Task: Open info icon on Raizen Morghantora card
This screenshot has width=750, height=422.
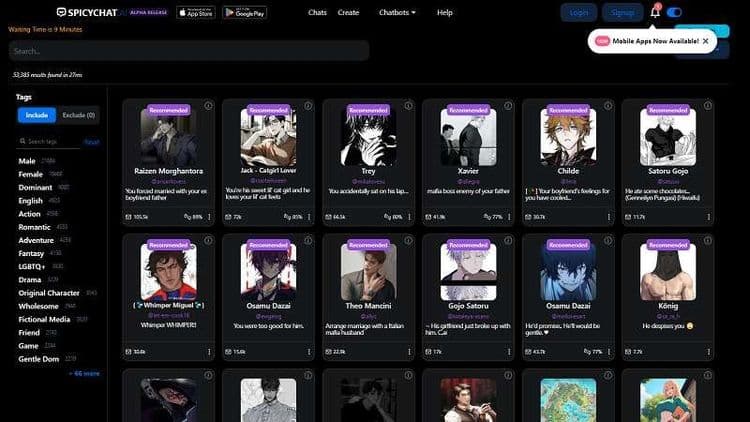Action: 208,105
